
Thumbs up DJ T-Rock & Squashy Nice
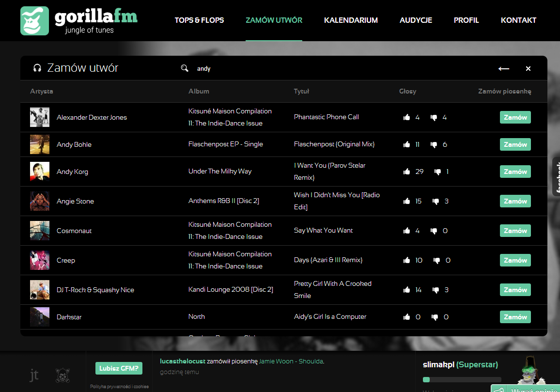click(407, 290)
